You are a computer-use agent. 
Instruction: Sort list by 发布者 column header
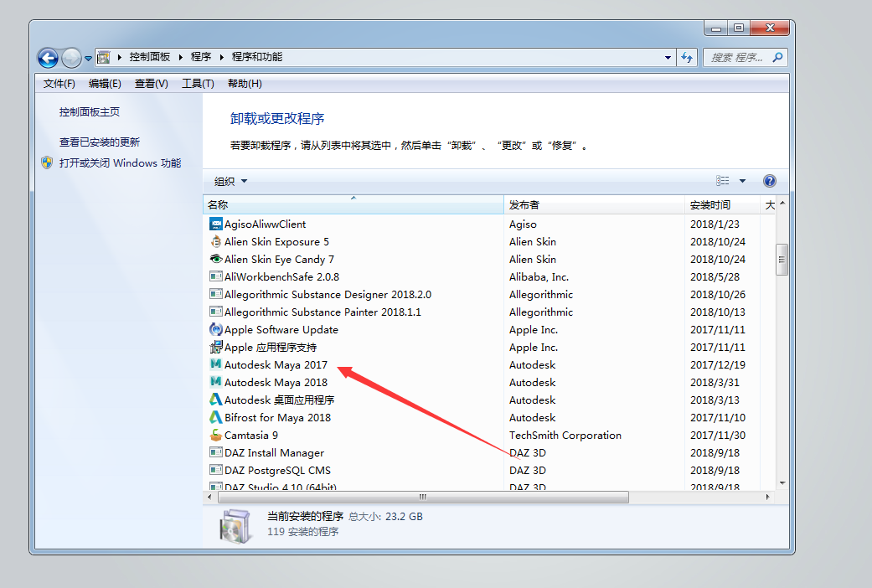[x=524, y=205]
